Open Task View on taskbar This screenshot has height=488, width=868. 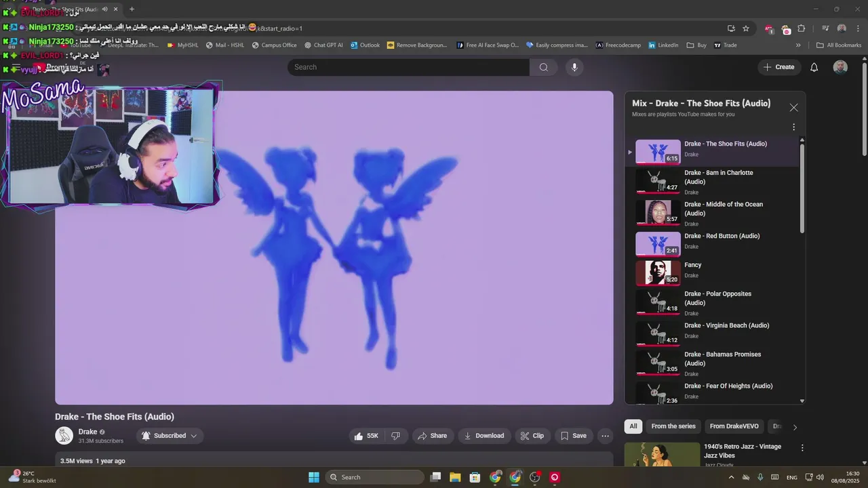click(436, 477)
